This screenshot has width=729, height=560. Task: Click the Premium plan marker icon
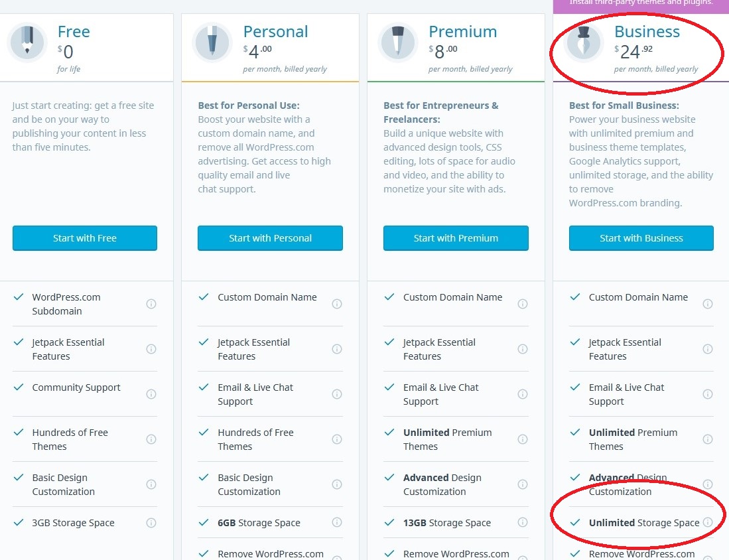pyautogui.click(x=398, y=42)
